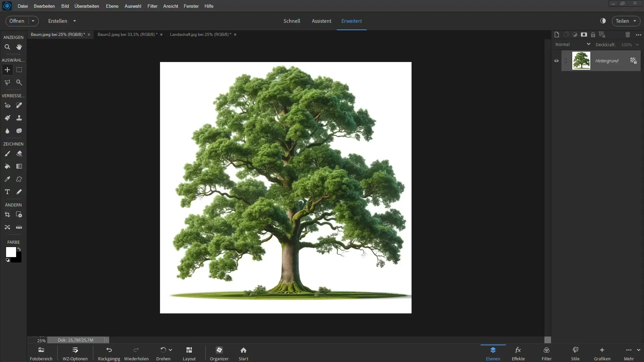Viewport: 644px width, 362px height.
Task: Expand the Erstellen dropdown
Action: pyautogui.click(x=74, y=21)
